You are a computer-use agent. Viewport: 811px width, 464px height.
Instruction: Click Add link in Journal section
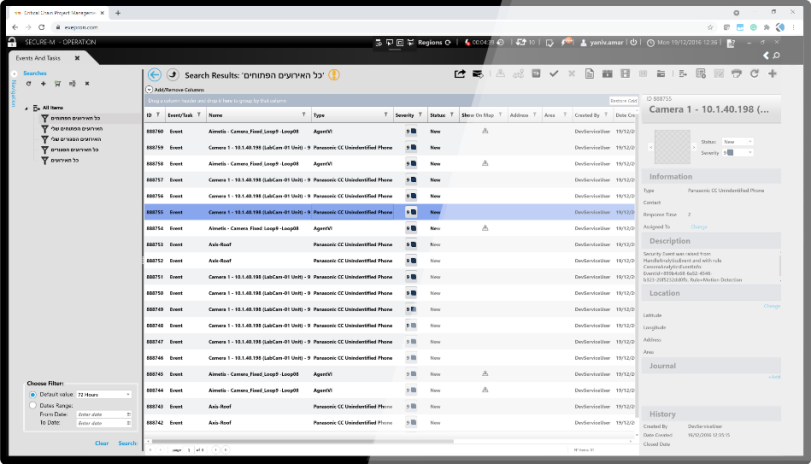774,377
